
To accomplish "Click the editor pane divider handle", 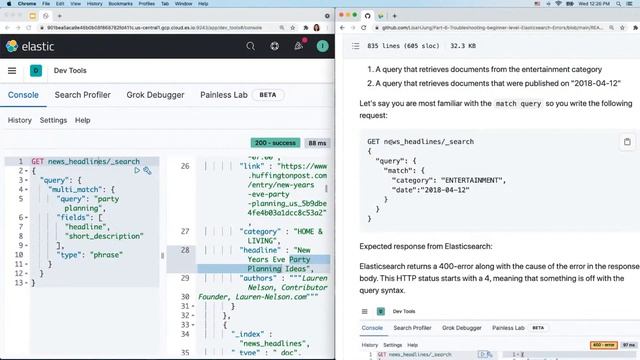I will [x=162, y=256].
